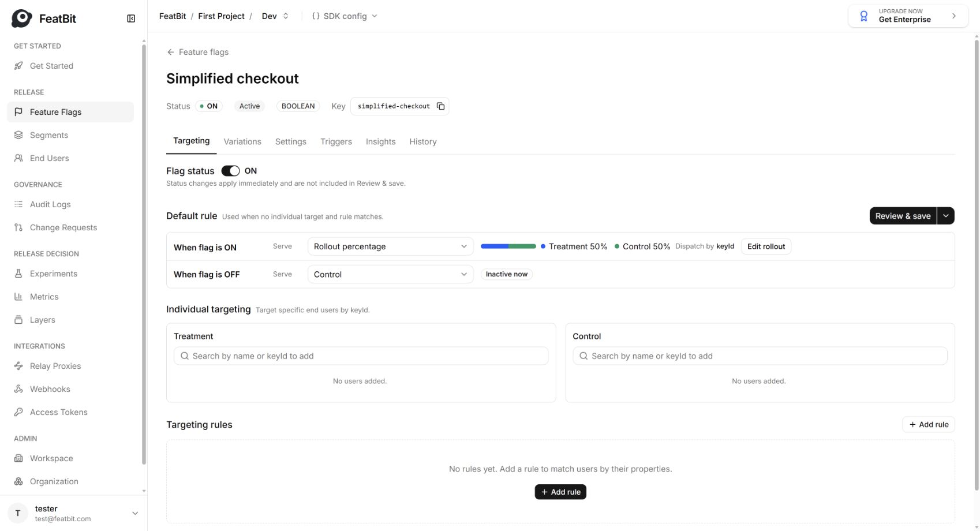Click the Relay Proxies icon

pyautogui.click(x=18, y=366)
